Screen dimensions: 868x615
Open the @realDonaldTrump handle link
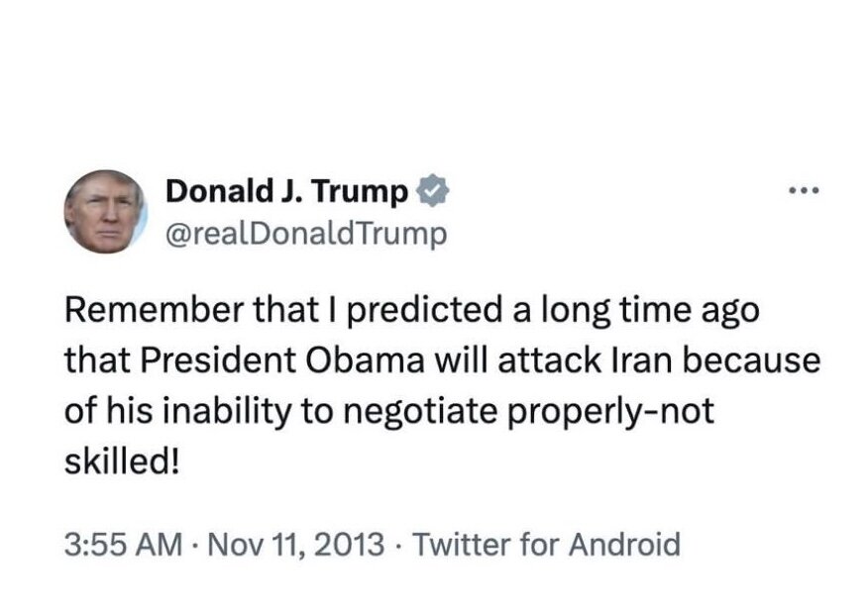pos(306,234)
